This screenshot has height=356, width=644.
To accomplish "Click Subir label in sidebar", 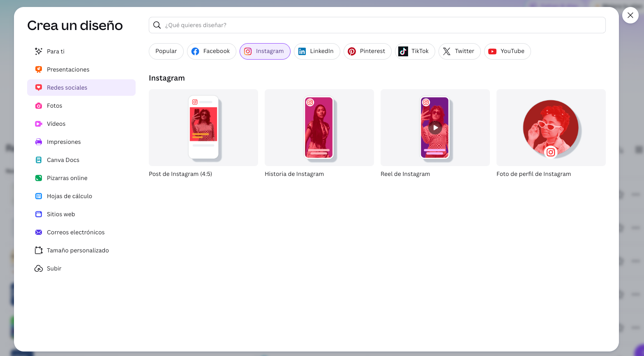I will tap(54, 268).
